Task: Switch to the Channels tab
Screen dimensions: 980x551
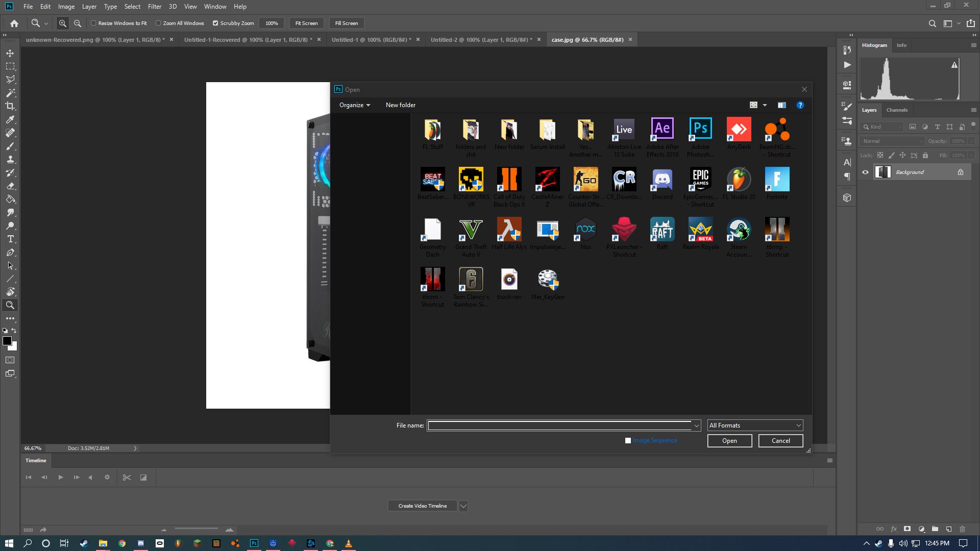Action: pyautogui.click(x=897, y=110)
